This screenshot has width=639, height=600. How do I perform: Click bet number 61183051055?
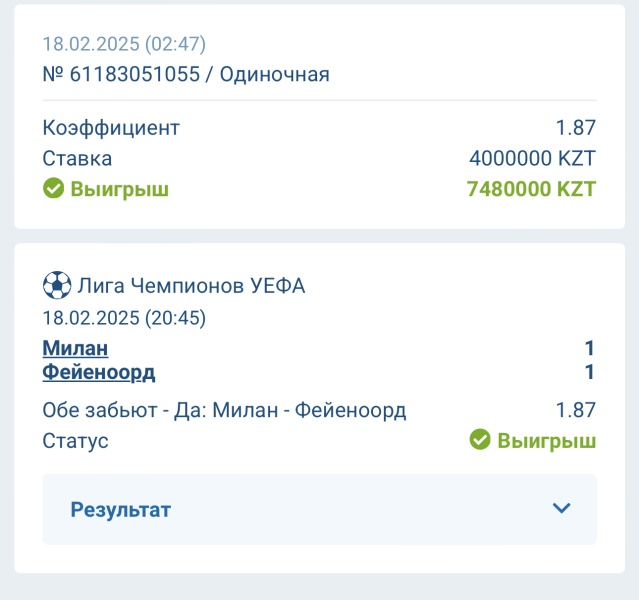(x=135, y=74)
